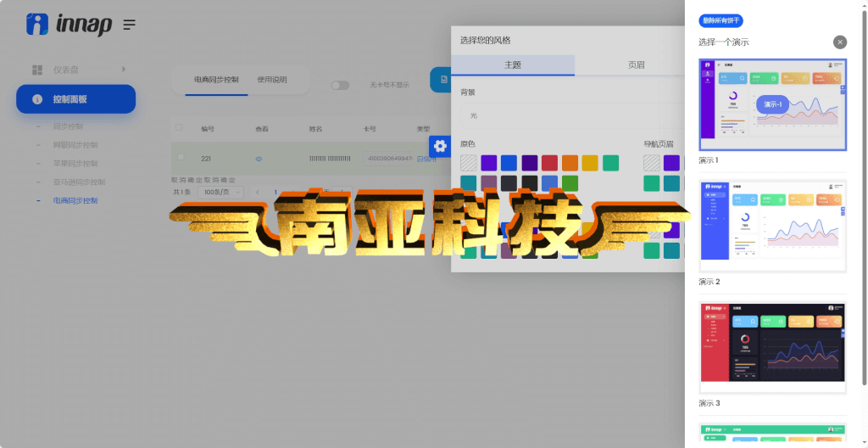Select the 演示 3 dark demo thumbnail
This screenshot has height=448, width=868.
[773, 348]
